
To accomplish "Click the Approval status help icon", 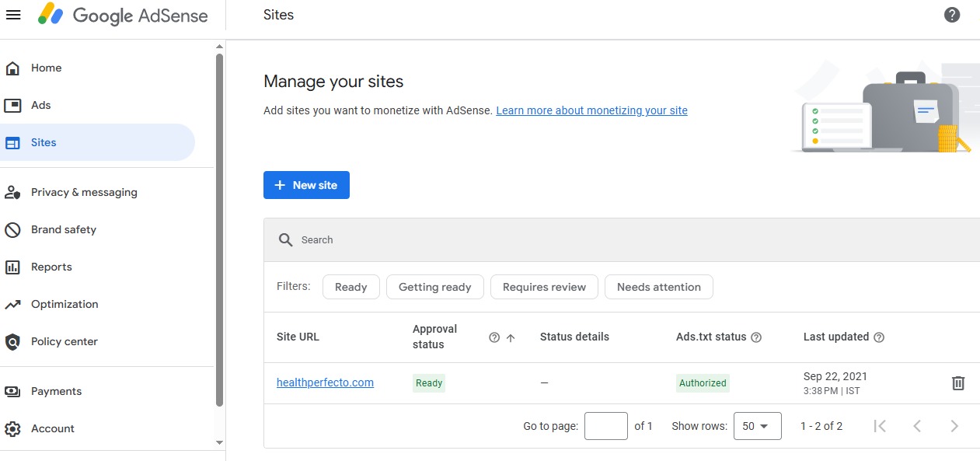I will pyautogui.click(x=494, y=337).
